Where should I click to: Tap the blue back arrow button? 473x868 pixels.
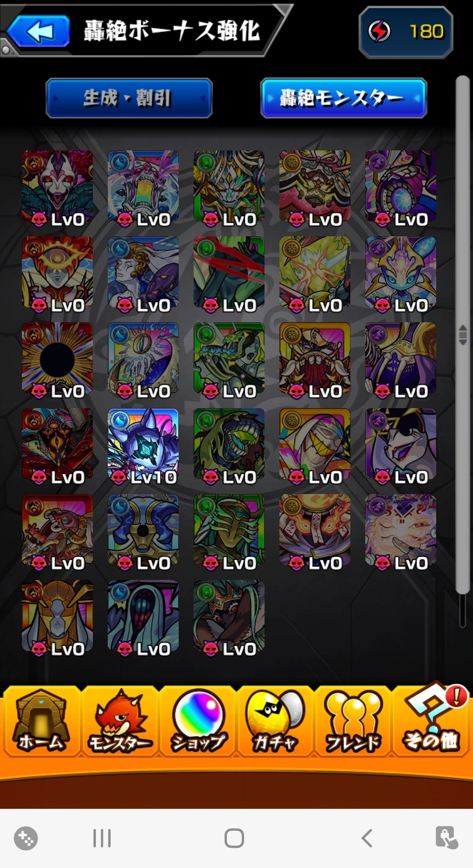(39, 31)
